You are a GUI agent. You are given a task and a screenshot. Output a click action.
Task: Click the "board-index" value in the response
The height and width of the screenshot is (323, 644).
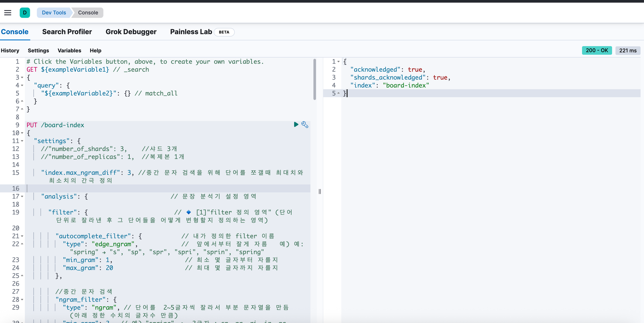(x=406, y=85)
